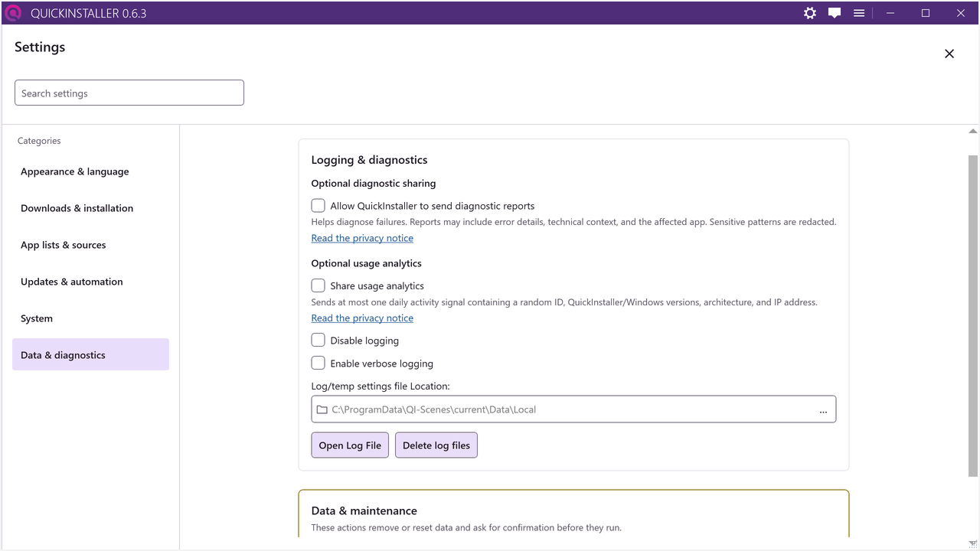This screenshot has width=980, height=551.
Task: Close the QuickInstaller window
Action: tap(961, 13)
